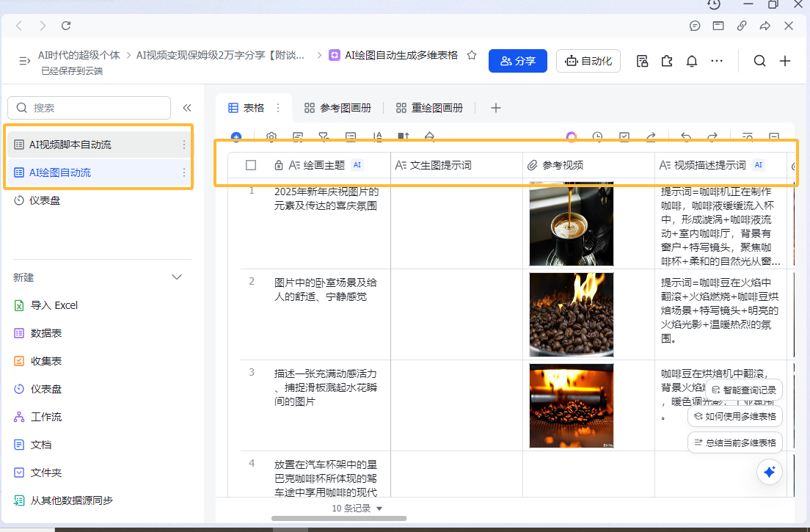810x532 pixels.
Task: Open version history clock icon in title bar
Action: click(714, 4)
